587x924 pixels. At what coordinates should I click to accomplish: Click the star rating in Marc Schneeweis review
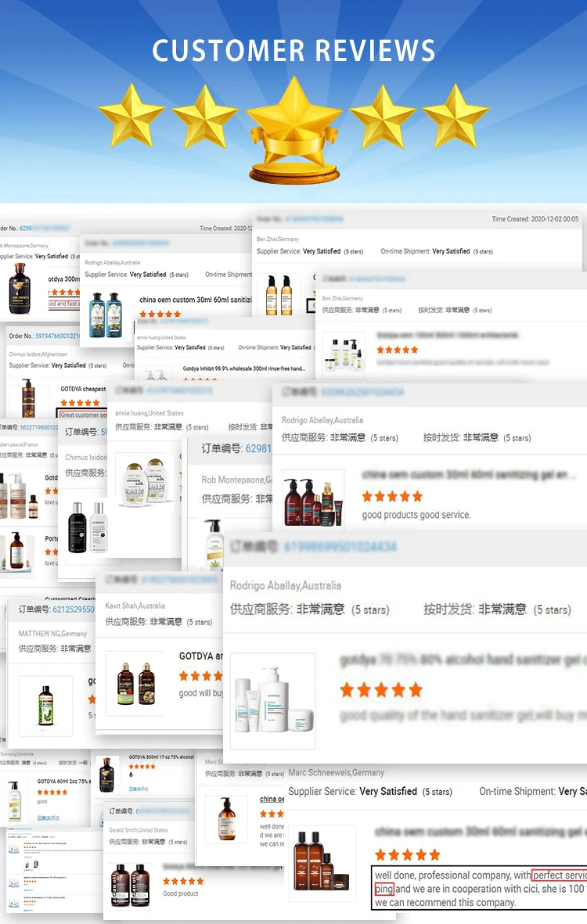(x=408, y=854)
